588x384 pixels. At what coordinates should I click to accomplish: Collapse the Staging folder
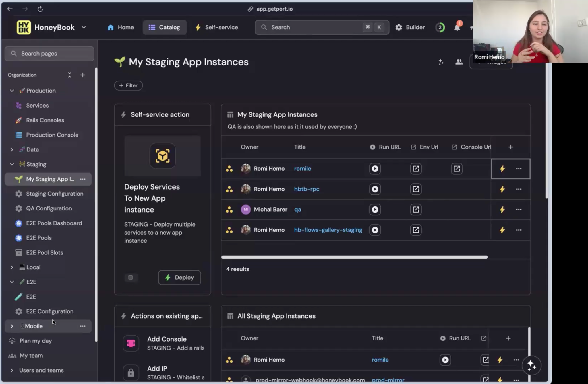tap(12, 164)
